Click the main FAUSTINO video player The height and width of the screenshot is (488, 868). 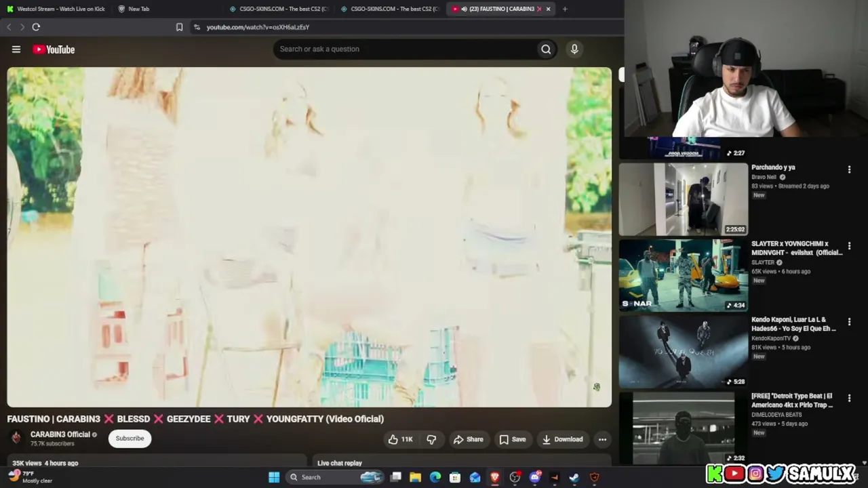click(x=309, y=237)
